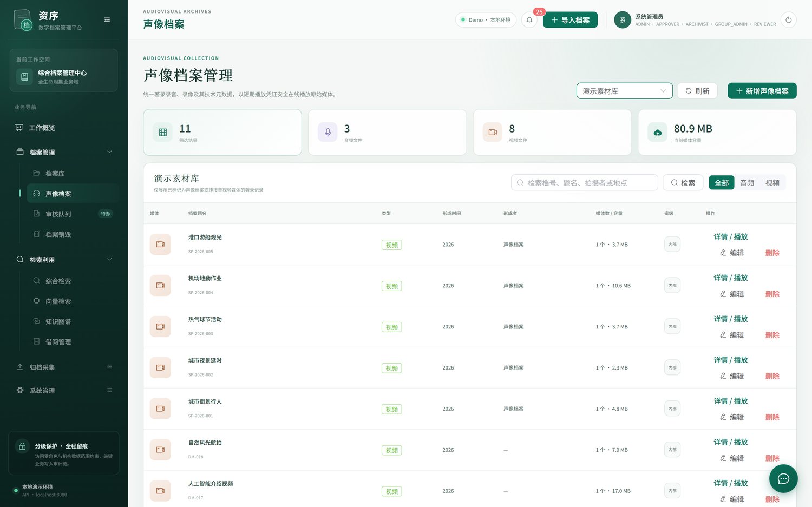Click the 新增声像档案 button

point(762,91)
